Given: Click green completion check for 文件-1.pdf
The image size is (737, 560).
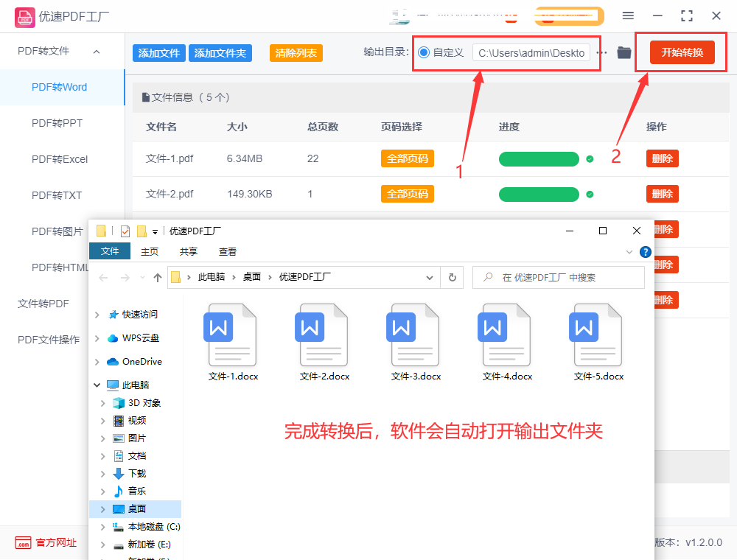Looking at the screenshot, I should pos(590,159).
